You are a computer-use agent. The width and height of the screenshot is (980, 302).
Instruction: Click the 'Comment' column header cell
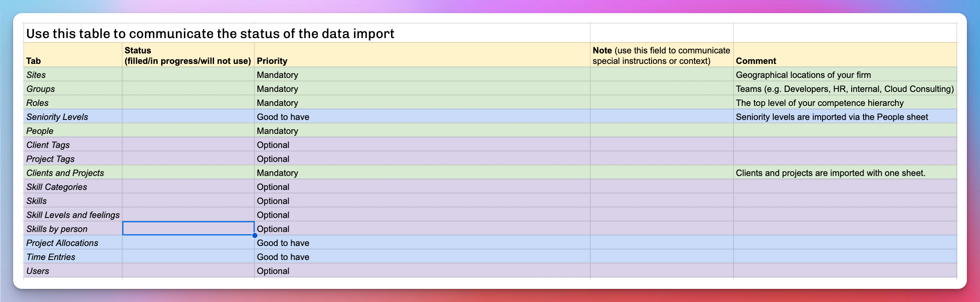point(845,55)
